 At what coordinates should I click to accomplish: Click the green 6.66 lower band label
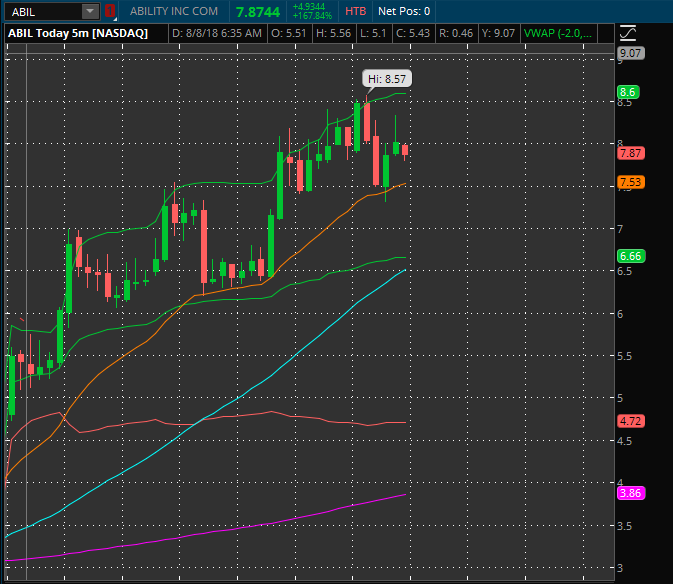[631, 256]
